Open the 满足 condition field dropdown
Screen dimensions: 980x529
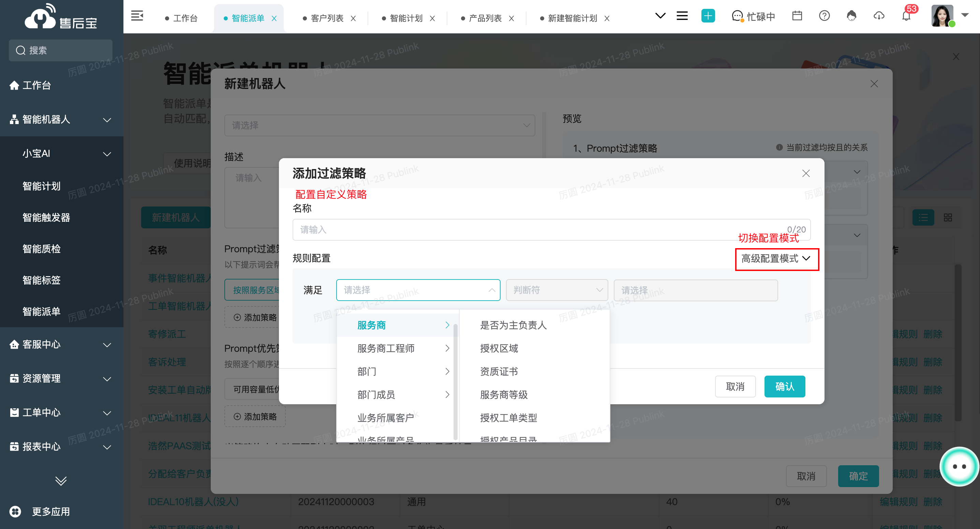point(418,290)
